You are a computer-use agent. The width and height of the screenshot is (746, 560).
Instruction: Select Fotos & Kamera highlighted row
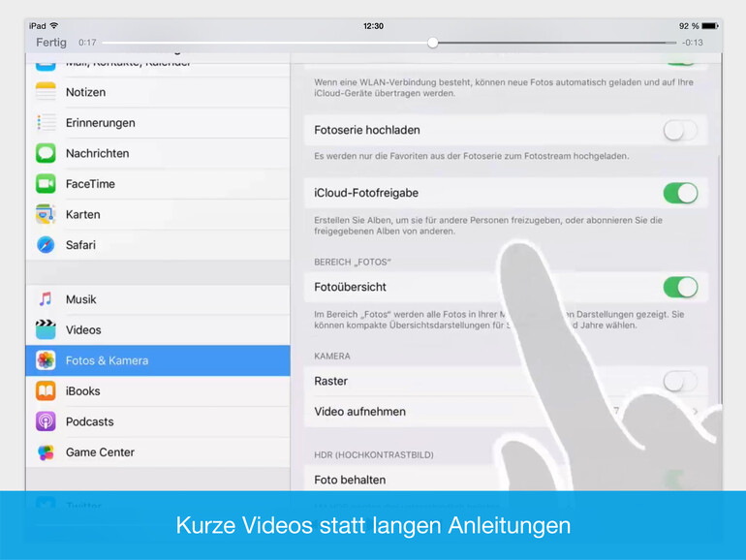tap(158, 360)
